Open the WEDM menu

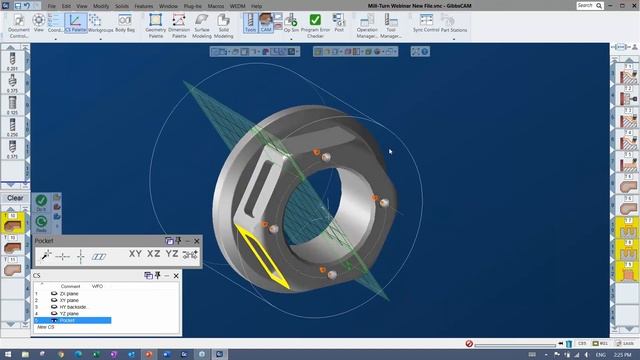click(x=237, y=6)
